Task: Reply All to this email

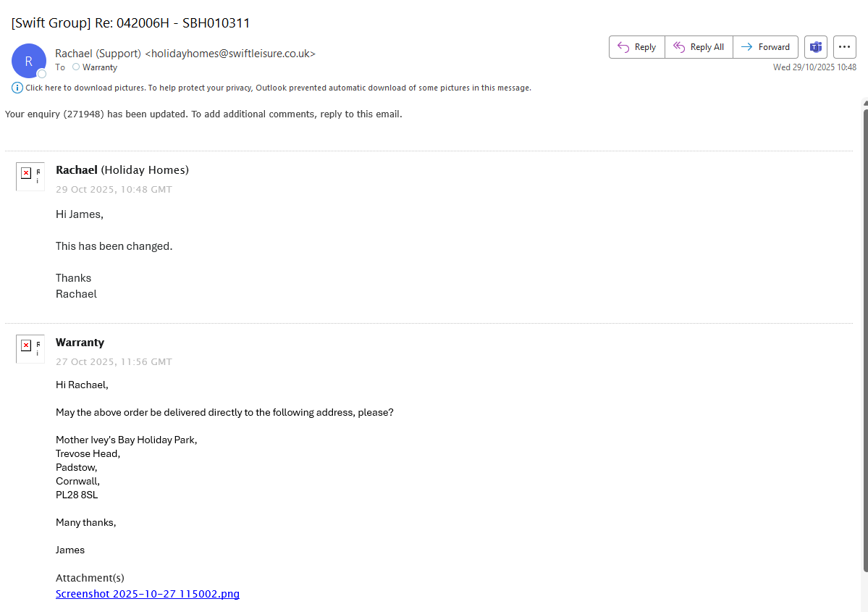Action: (x=699, y=47)
